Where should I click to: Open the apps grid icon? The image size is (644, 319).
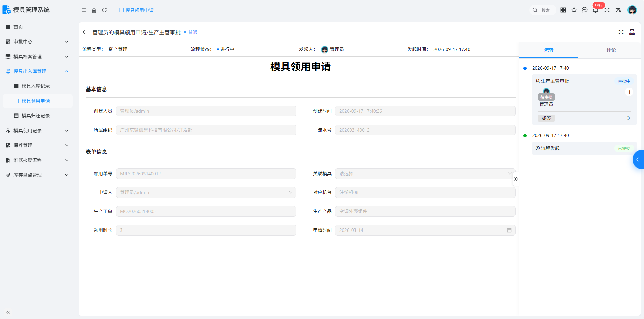[563, 10]
